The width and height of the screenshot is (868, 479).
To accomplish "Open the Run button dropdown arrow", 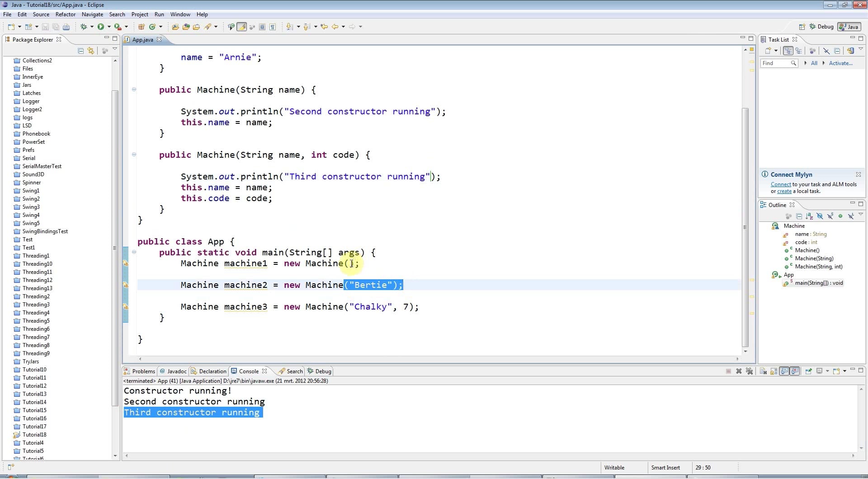I will tap(109, 27).
